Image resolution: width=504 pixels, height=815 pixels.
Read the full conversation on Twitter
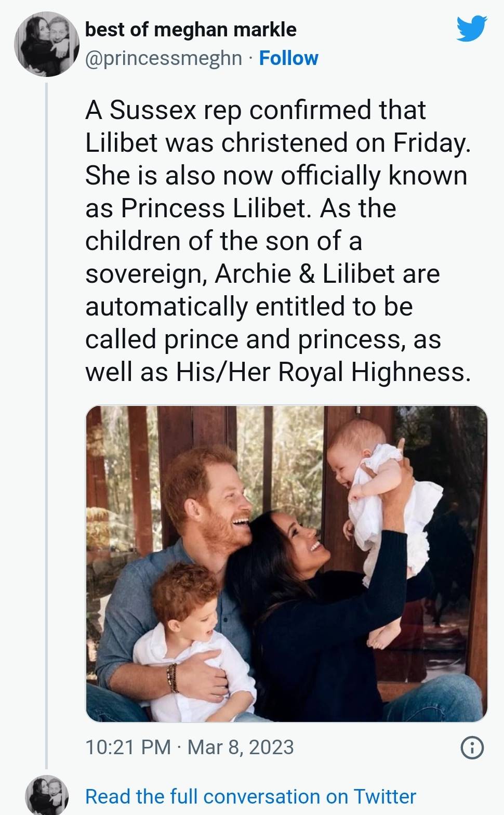pyautogui.click(x=250, y=796)
